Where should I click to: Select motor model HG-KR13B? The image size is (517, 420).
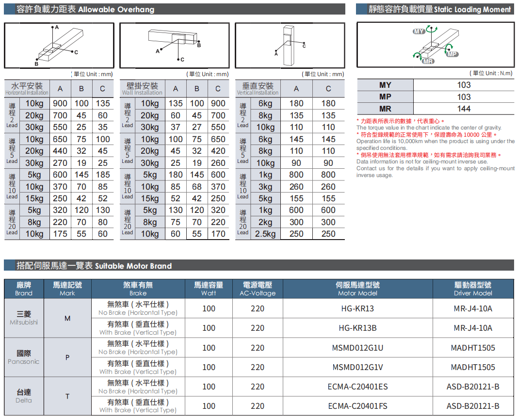(x=357, y=328)
